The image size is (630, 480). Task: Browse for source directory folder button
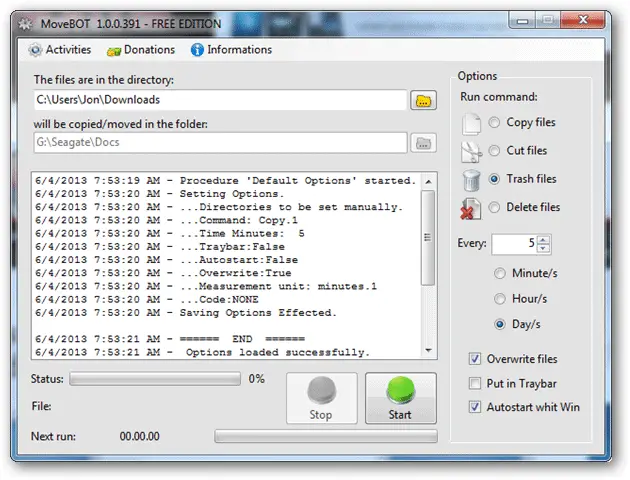pos(423,100)
